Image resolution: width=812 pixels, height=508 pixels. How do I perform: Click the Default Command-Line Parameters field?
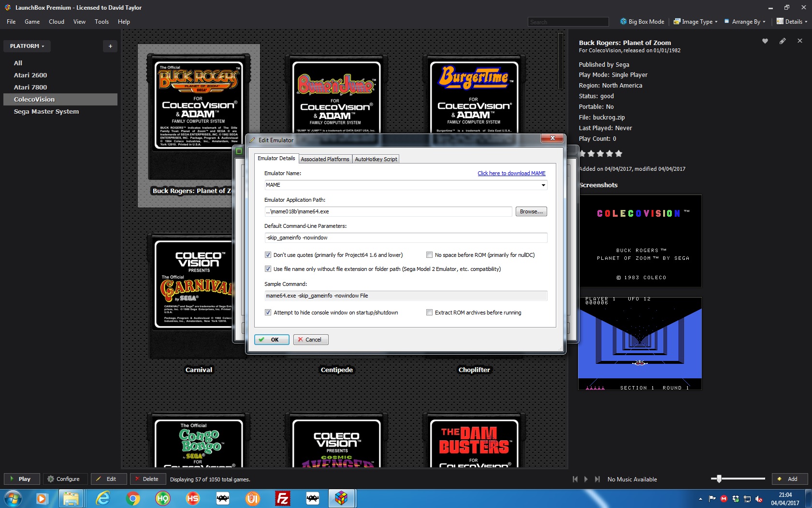click(406, 238)
